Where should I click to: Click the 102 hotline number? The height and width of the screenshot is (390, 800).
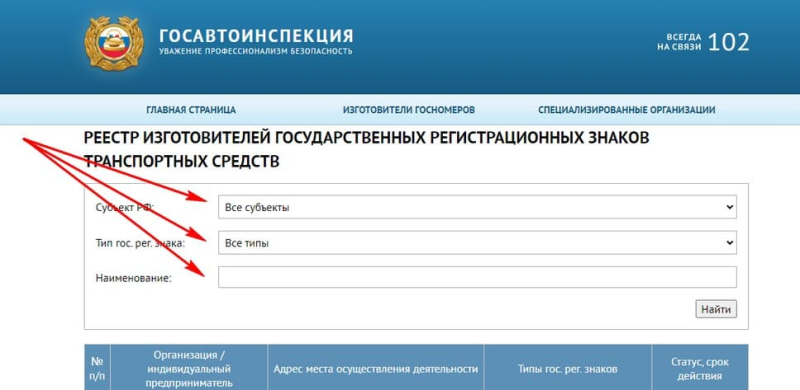729,42
